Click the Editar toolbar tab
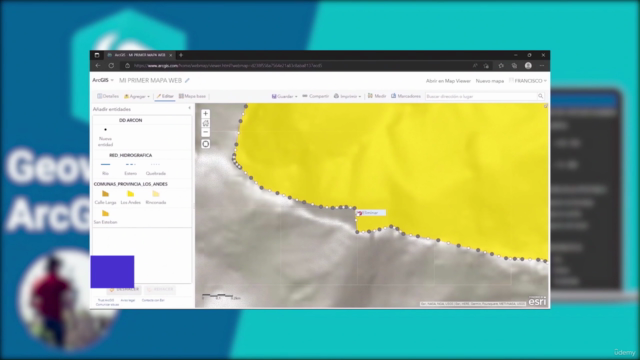Screen dimensions: 640x360 click(165, 96)
